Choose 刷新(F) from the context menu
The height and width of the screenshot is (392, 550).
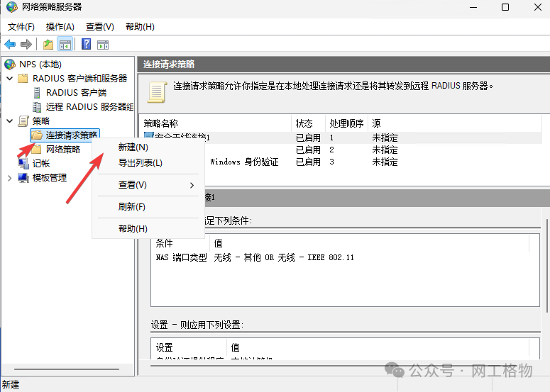click(x=148, y=207)
